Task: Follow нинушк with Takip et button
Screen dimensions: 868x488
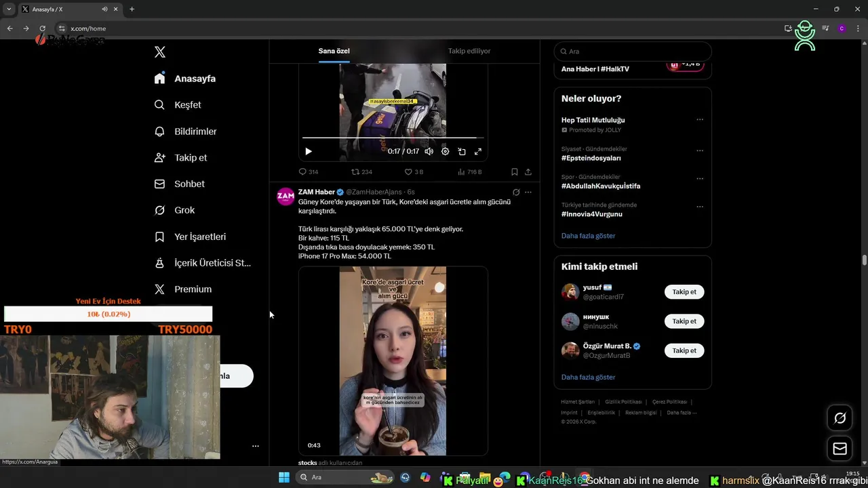Action: [684, 321]
